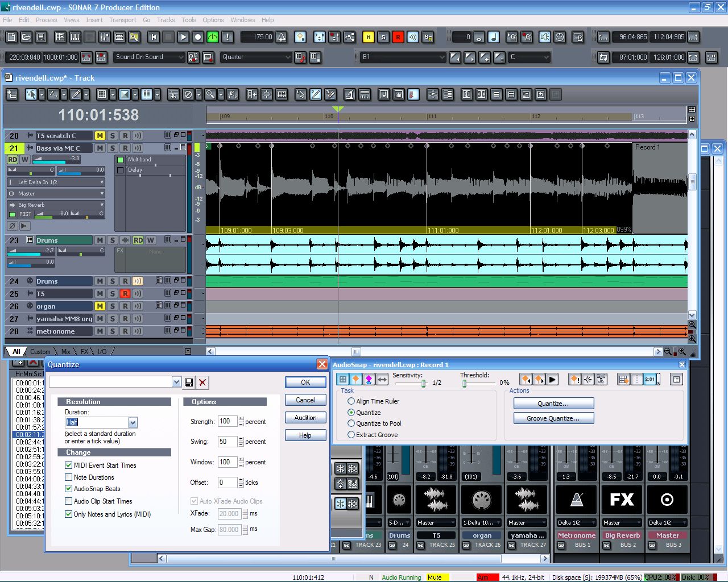Open the Duration dropdown set to Half

[133, 422]
